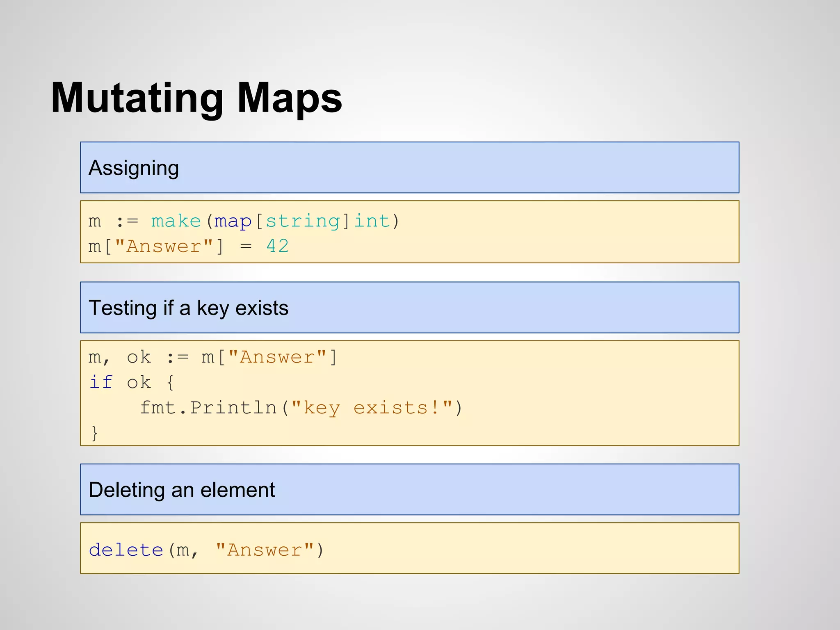The width and height of the screenshot is (840, 630).
Task: Click the fmt.Println("key exists!") line
Action: [x=301, y=408]
